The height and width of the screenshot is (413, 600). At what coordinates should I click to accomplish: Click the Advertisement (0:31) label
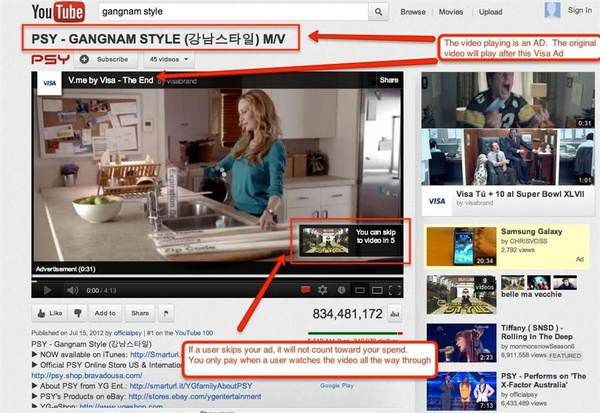pyautogui.click(x=65, y=269)
